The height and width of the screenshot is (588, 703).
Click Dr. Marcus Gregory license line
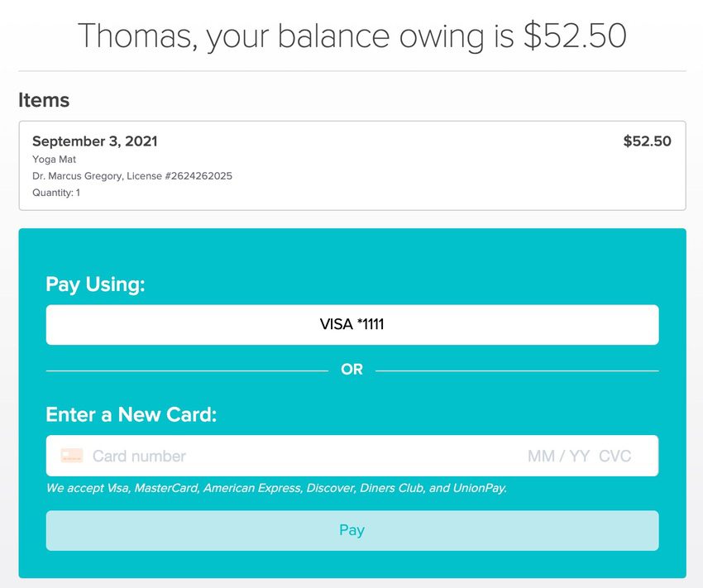(x=132, y=176)
